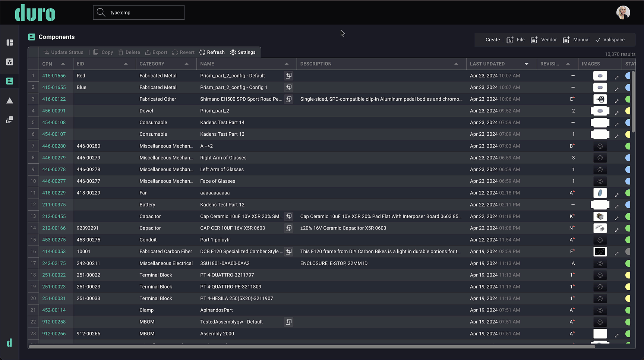The width and height of the screenshot is (644, 360).
Task: Click variant icon for Prism_part_2_config - Config 1
Action: coord(288,87)
